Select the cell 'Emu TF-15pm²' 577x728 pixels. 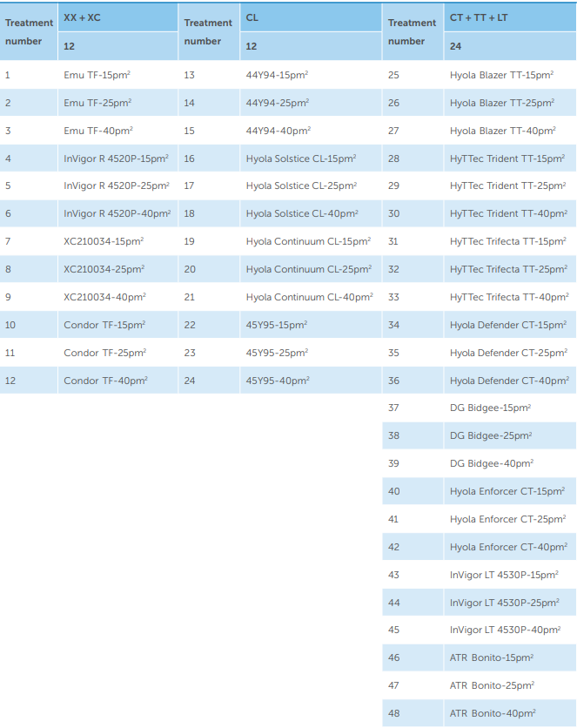coord(117,75)
